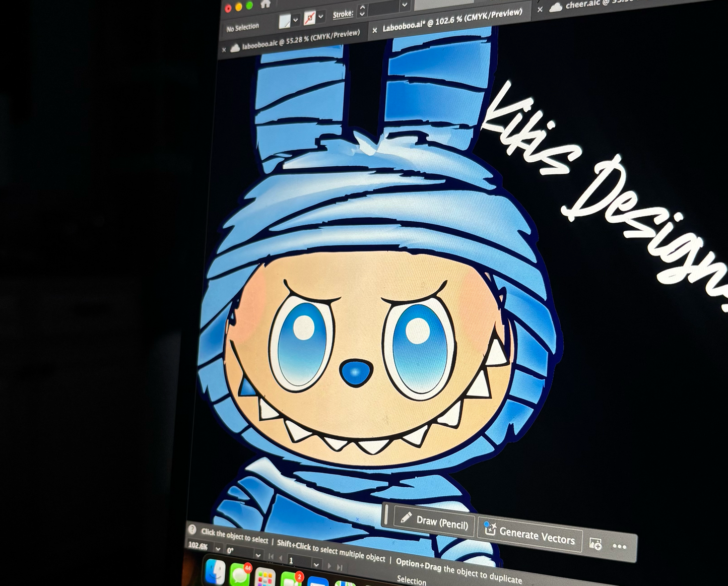The image size is (728, 586).
Task: Click the character's blue nose
Action: point(355,373)
